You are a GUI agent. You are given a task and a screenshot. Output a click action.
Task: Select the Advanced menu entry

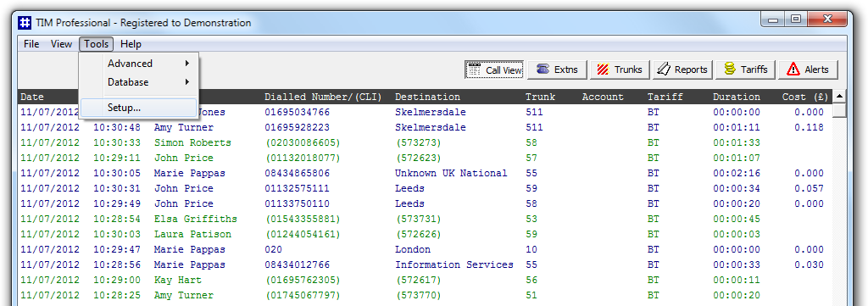click(138, 64)
